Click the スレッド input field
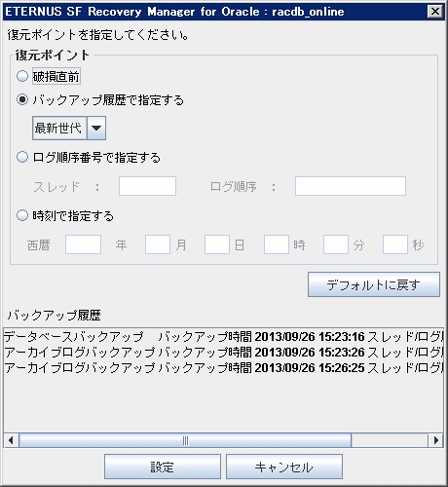 147,186
